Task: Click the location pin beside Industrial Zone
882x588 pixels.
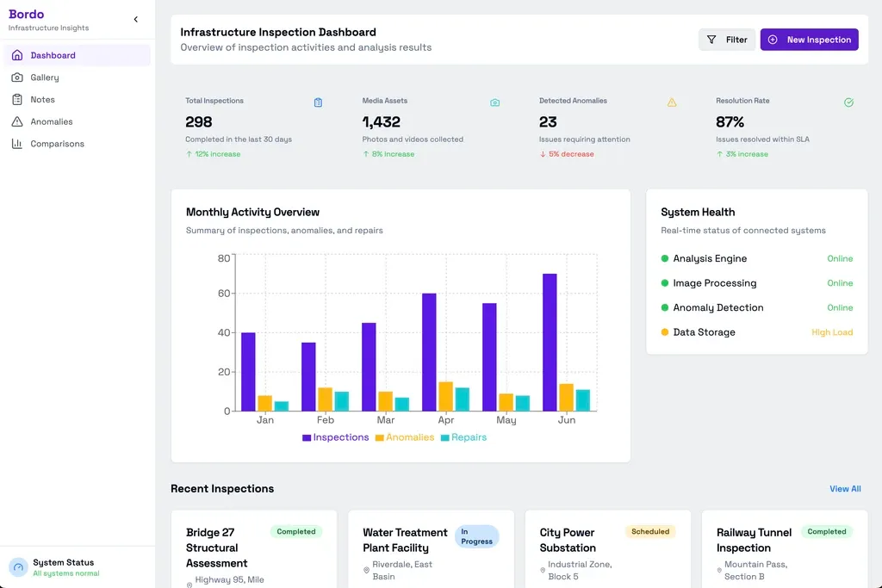Action: (543, 570)
